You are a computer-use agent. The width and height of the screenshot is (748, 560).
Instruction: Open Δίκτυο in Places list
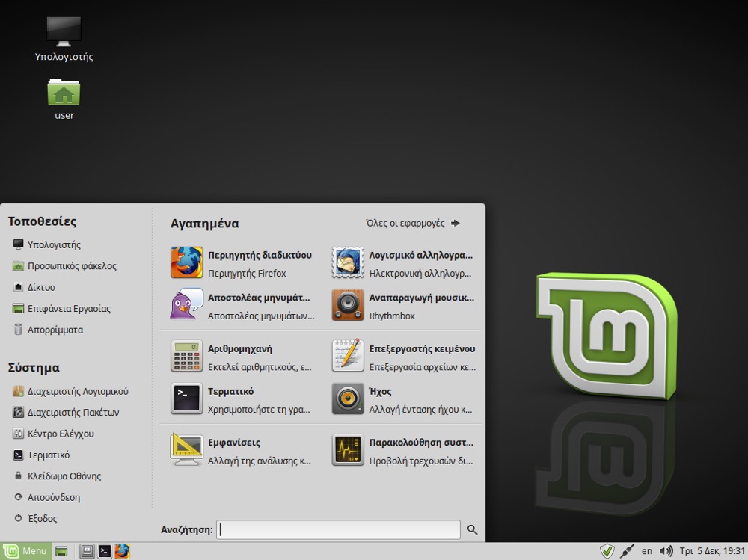point(34,287)
